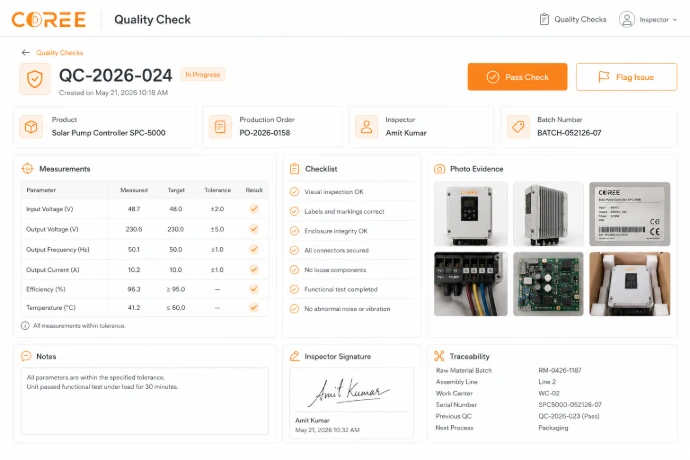Click the info icon by measurements tolerance note
This screenshot has height=460, width=690.
tap(25, 326)
